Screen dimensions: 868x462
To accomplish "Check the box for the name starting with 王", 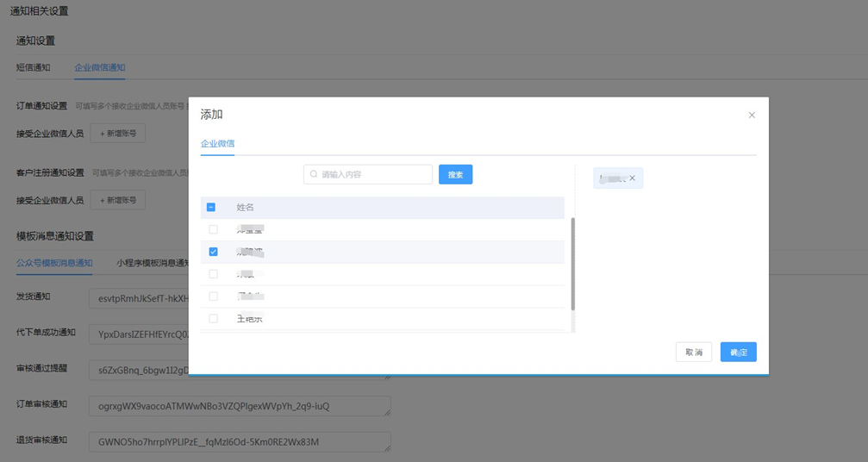I will (x=213, y=318).
